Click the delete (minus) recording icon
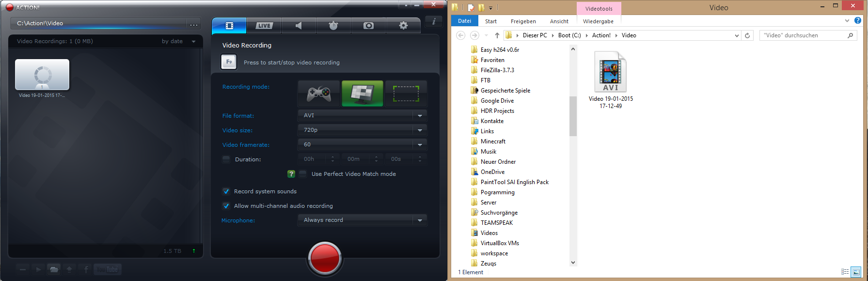Image resolution: width=868 pixels, height=281 pixels. pyautogui.click(x=23, y=269)
